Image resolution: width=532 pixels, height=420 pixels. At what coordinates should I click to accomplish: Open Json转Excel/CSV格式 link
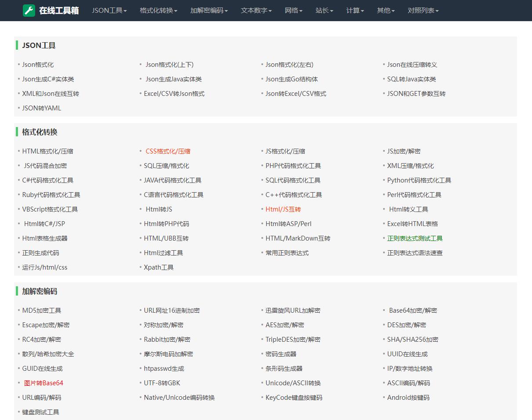point(296,94)
